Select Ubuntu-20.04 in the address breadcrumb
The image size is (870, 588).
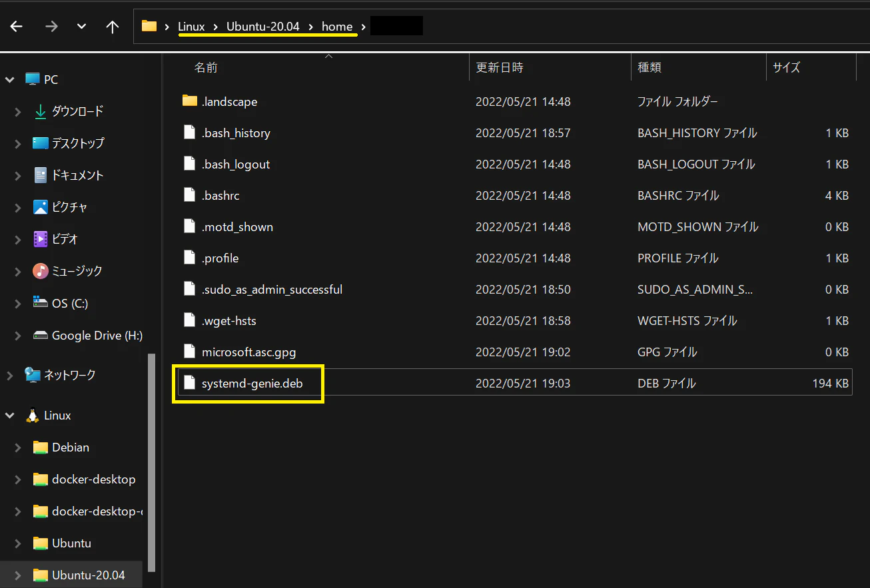point(263,27)
